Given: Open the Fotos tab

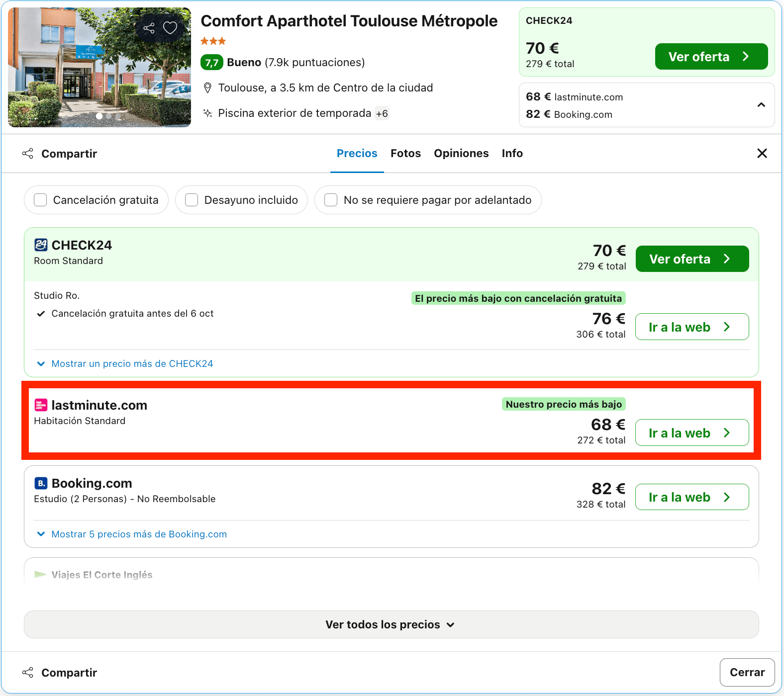Looking at the screenshot, I should pyautogui.click(x=405, y=154).
